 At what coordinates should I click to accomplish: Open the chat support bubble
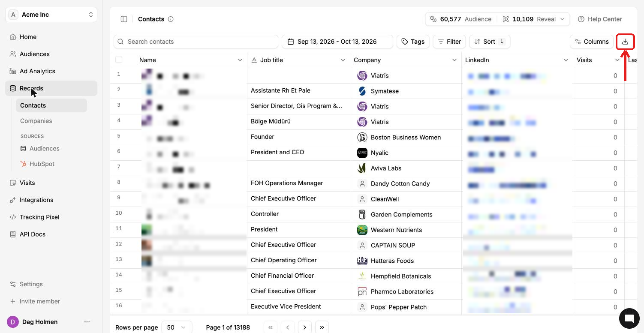pyautogui.click(x=629, y=318)
